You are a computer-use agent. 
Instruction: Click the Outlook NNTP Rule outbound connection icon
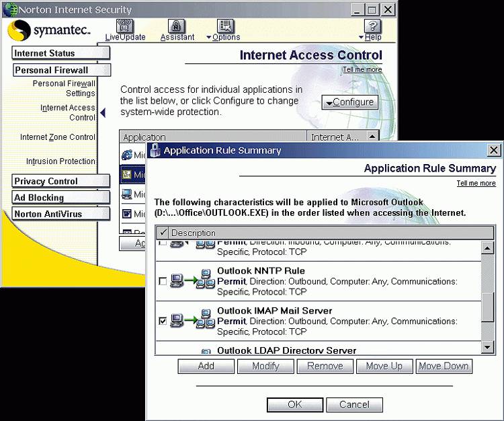(193, 279)
